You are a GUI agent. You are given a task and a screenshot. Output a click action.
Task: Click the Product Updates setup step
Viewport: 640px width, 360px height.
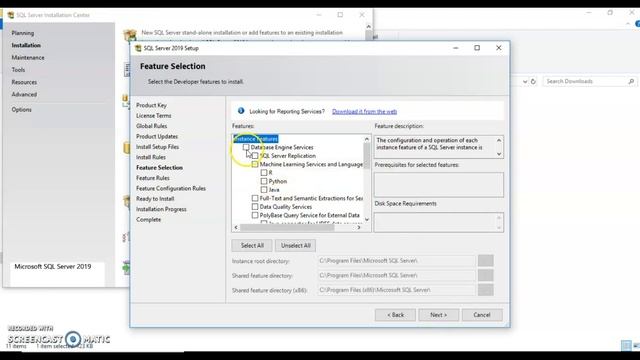tap(157, 136)
